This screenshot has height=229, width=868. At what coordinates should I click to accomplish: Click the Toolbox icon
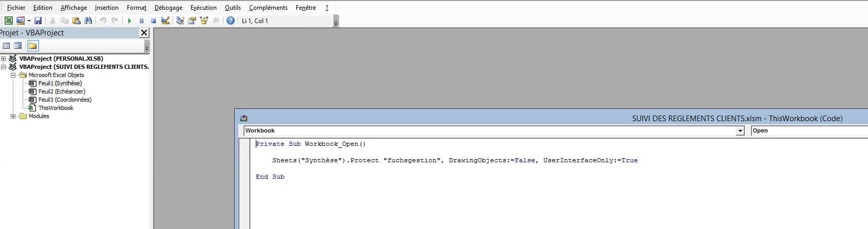[x=216, y=21]
